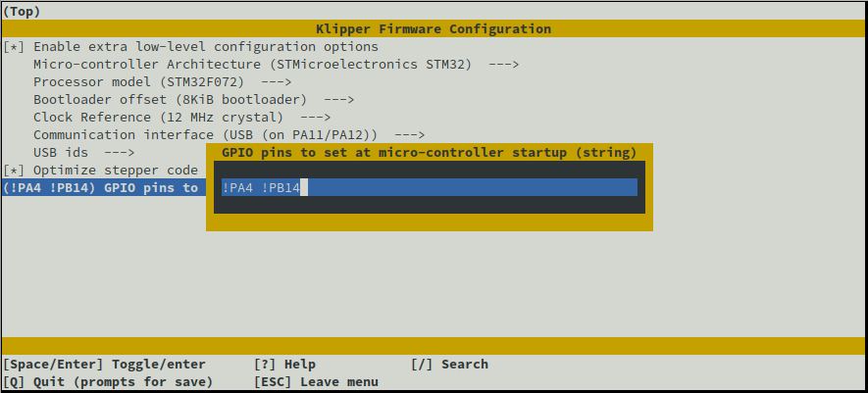Screen dimensions: 868x393
Task: Click the GPIO pins string input field
Action: [x=429, y=187]
